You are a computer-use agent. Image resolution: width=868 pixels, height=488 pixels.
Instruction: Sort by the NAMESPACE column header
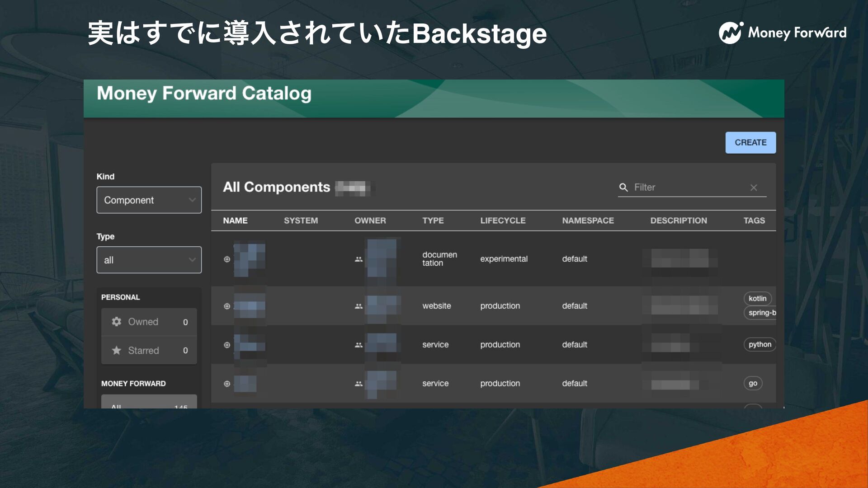click(x=588, y=221)
